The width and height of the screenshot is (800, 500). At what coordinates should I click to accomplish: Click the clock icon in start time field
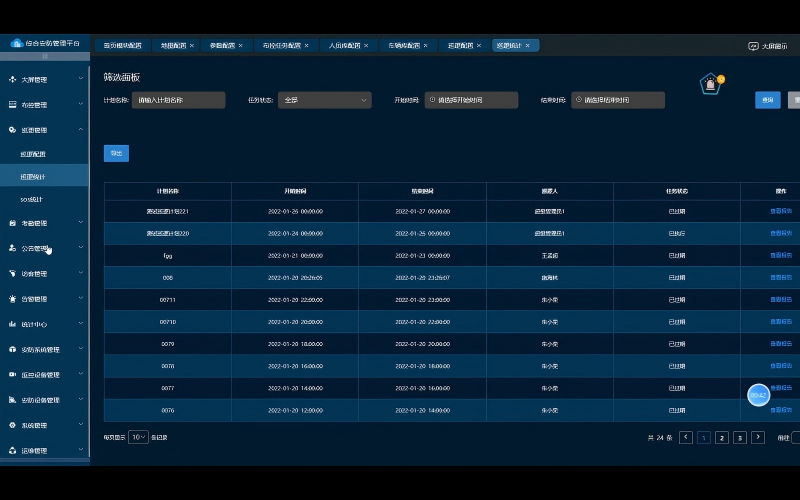pyautogui.click(x=432, y=100)
